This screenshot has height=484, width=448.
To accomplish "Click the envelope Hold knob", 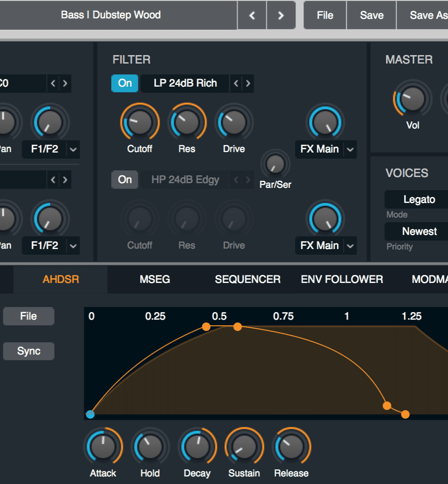I will 150,447.
